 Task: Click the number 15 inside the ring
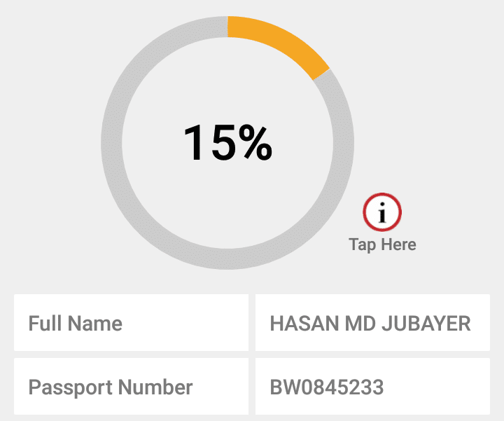point(205,143)
